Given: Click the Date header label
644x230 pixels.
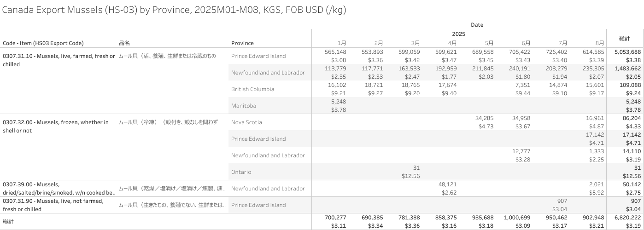Looking at the screenshot, I should [x=477, y=25].
